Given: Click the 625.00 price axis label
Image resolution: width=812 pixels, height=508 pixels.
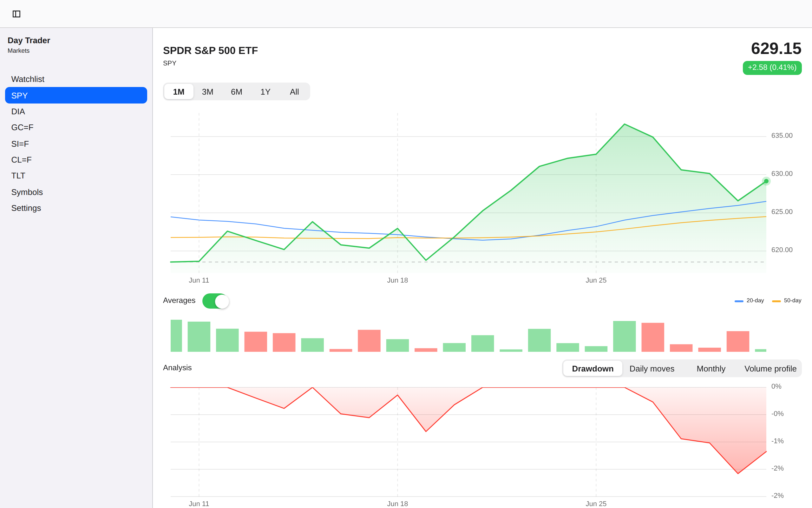Looking at the screenshot, I should pos(782,212).
